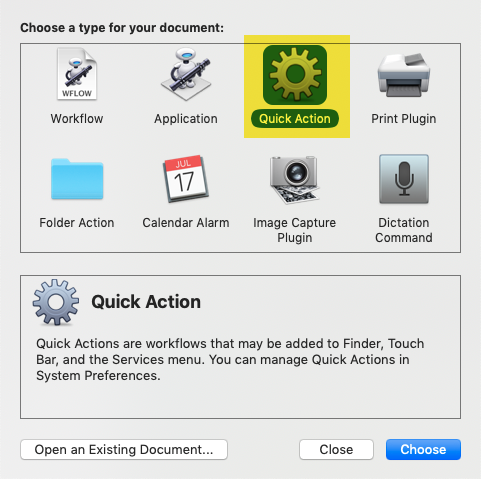Screen dimensions: 481x479
Task: Click the Workflow label text
Action: click(77, 119)
